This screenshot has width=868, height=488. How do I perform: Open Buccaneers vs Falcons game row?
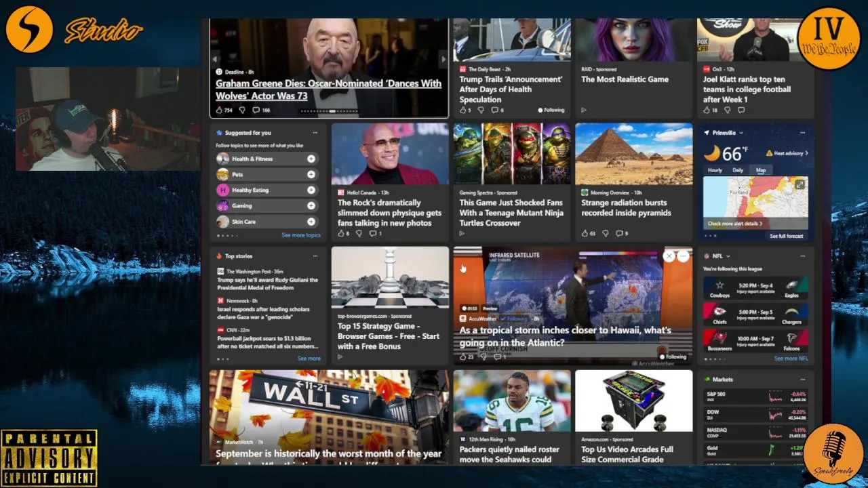tap(755, 340)
